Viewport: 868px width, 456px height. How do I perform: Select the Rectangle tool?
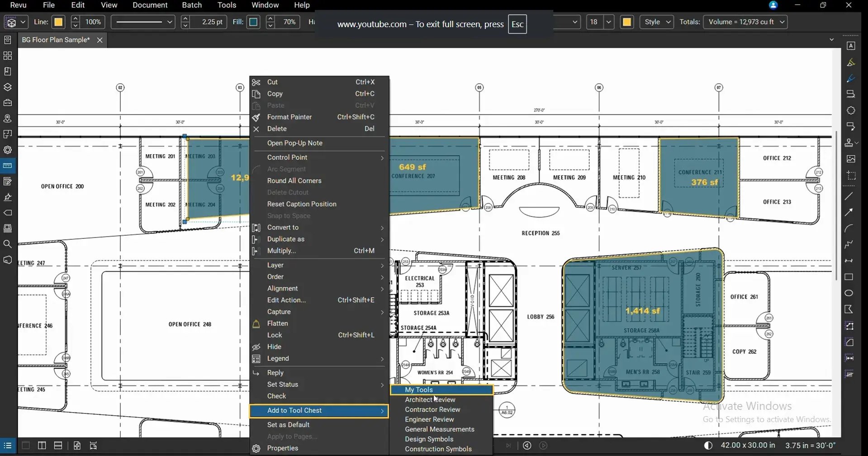(849, 277)
